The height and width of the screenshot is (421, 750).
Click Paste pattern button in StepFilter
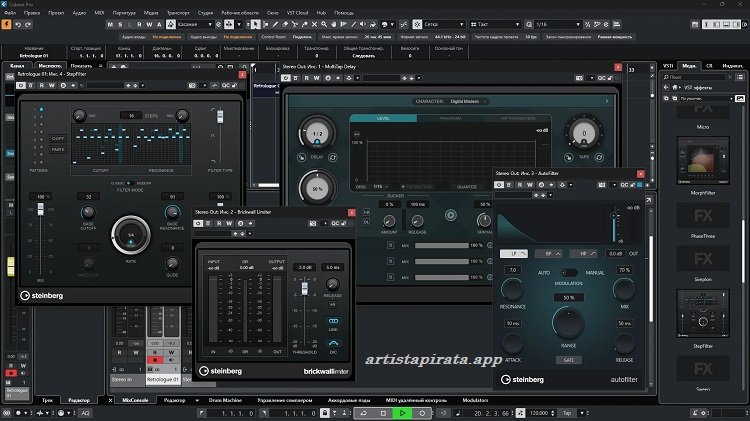58,149
